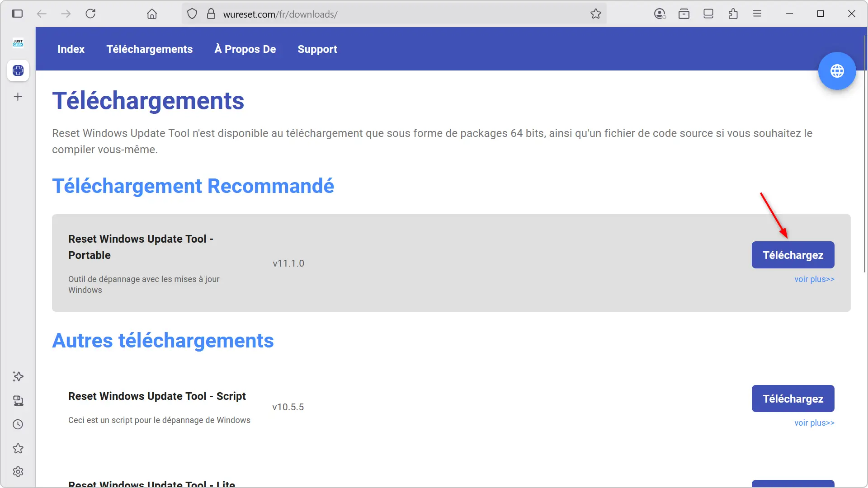Maximize the browser window
This screenshot has width=868, height=488.
[821, 14]
